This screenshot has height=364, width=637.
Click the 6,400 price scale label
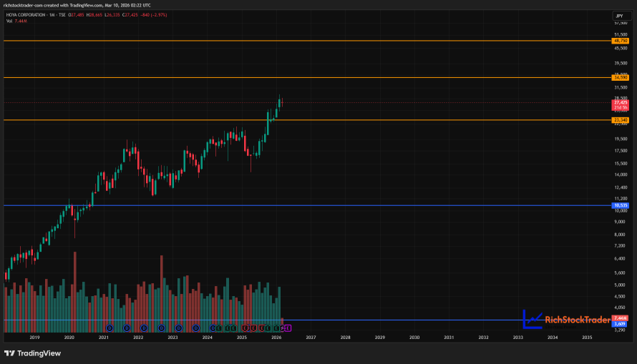click(620, 258)
